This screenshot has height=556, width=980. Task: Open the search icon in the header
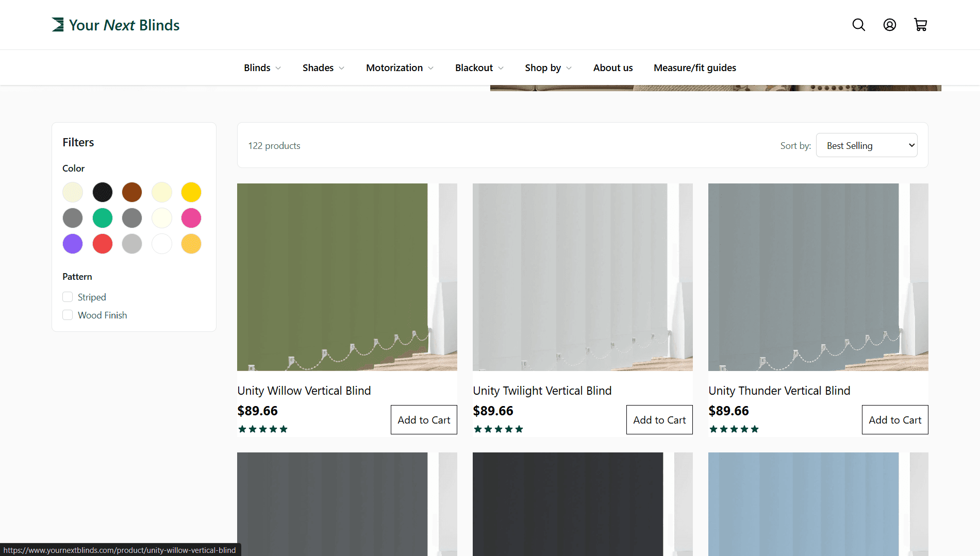click(858, 25)
